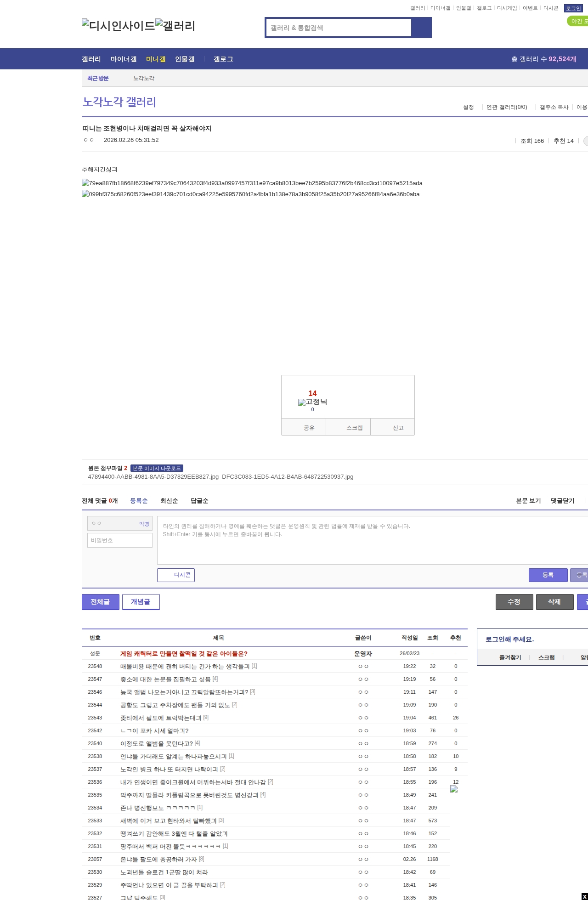Click the blue 등록 button to submit comment
The width and height of the screenshot is (588, 900).
click(x=548, y=575)
